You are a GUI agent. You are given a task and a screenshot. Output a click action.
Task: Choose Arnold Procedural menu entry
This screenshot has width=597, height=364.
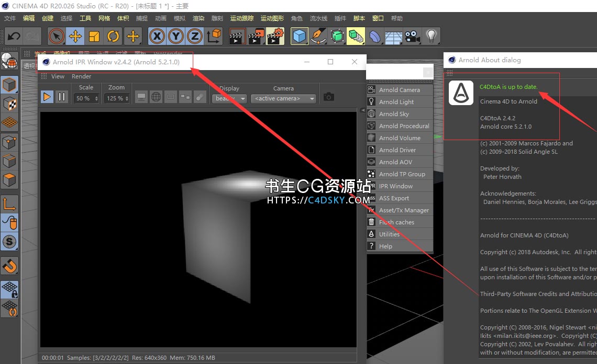click(400, 126)
